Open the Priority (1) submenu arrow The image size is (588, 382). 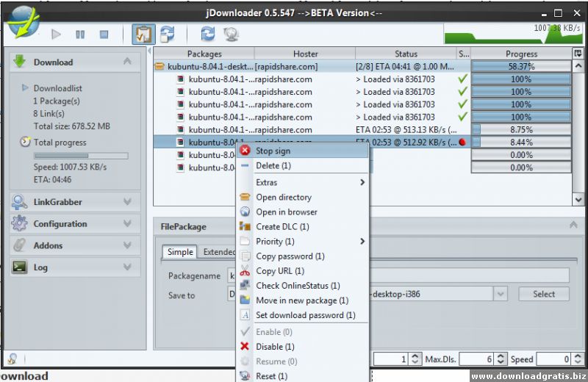362,242
